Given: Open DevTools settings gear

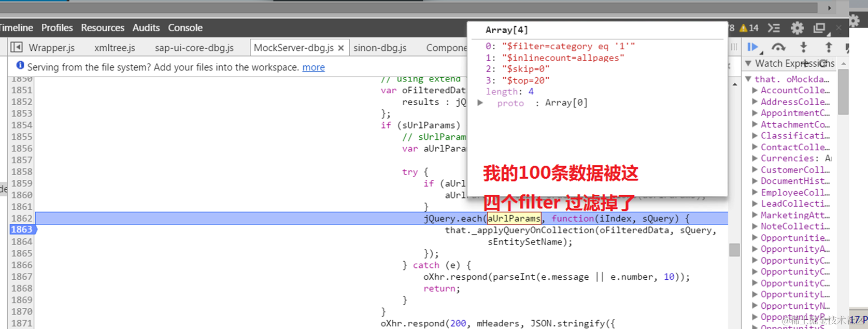Looking at the screenshot, I should pos(798,28).
